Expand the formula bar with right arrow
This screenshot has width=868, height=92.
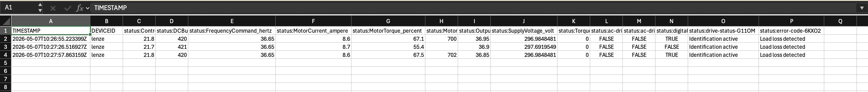coord(862,8)
